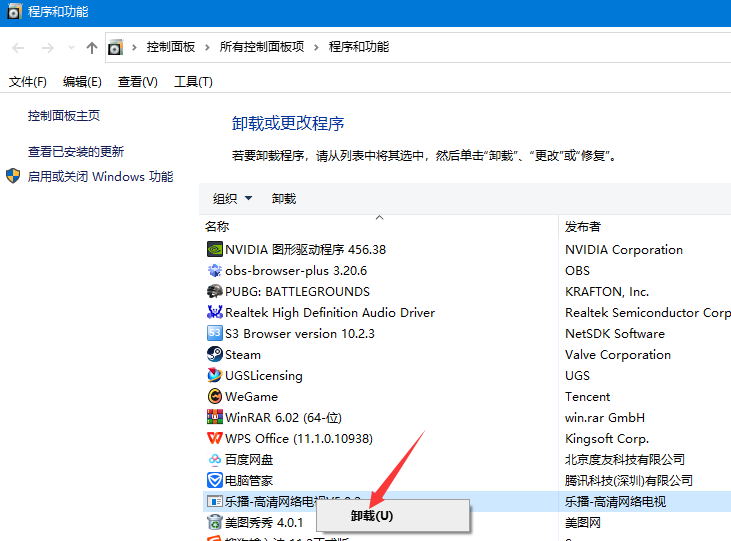Go forward with the forward arrow
The width and height of the screenshot is (731, 541).
coord(48,48)
